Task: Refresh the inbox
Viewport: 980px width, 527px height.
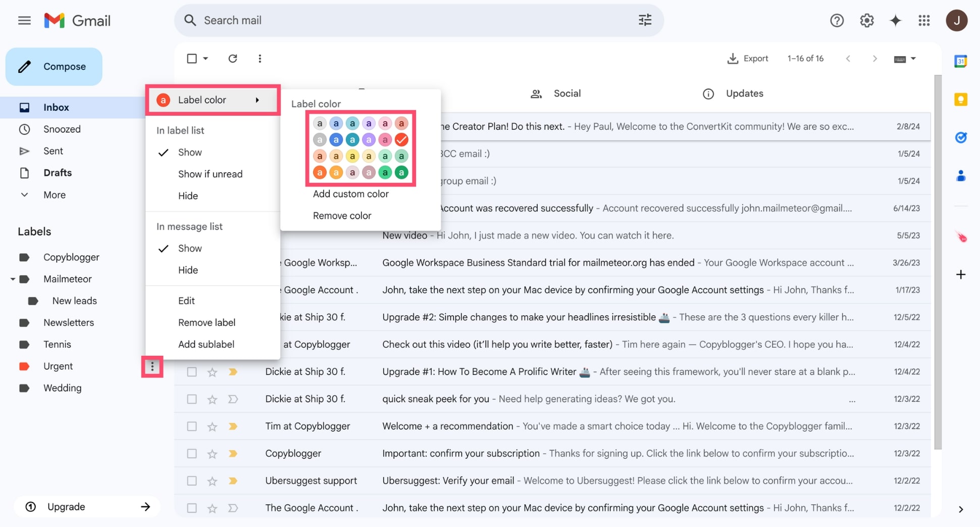Action: [233, 59]
